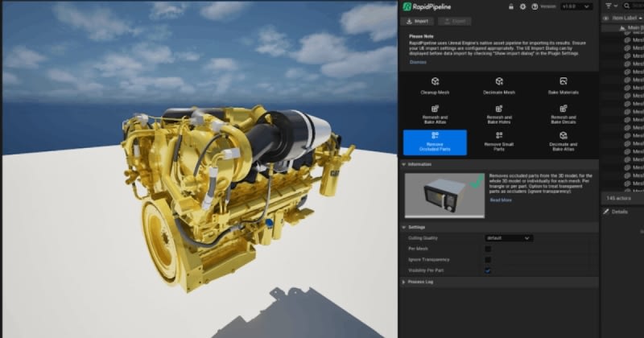Image resolution: width=644 pixels, height=338 pixels.
Task: Click the Import button
Action: click(419, 21)
